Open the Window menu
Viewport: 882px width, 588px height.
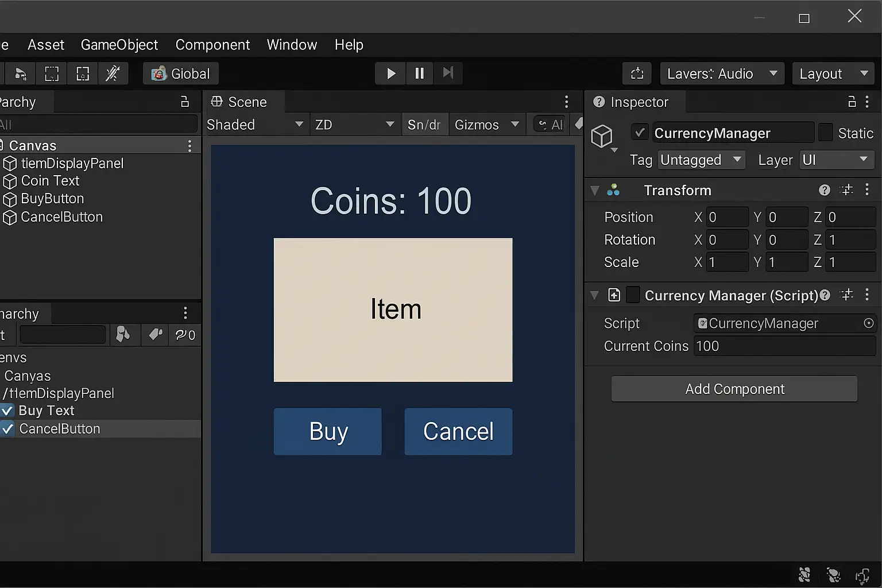click(x=292, y=45)
